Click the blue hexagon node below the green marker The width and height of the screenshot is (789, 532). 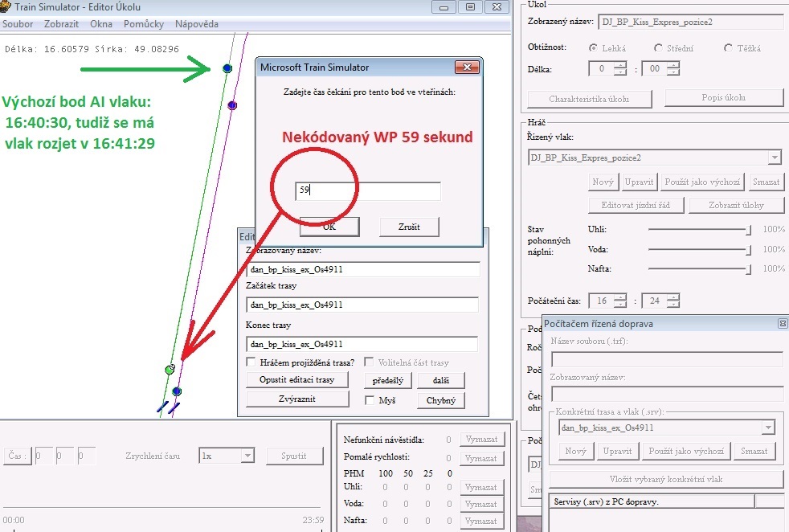tap(177, 391)
